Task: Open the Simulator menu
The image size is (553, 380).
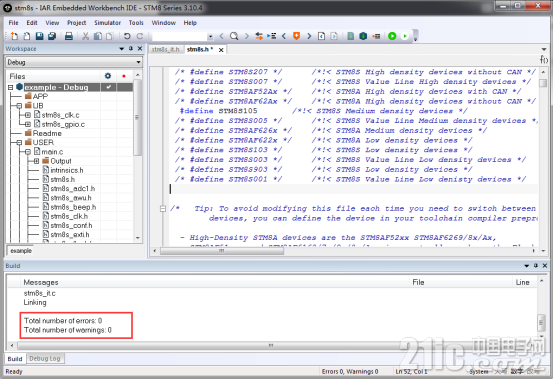Action: [x=108, y=23]
